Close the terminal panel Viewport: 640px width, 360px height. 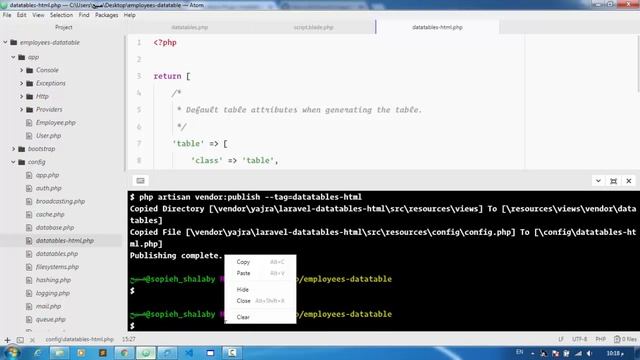point(629,181)
